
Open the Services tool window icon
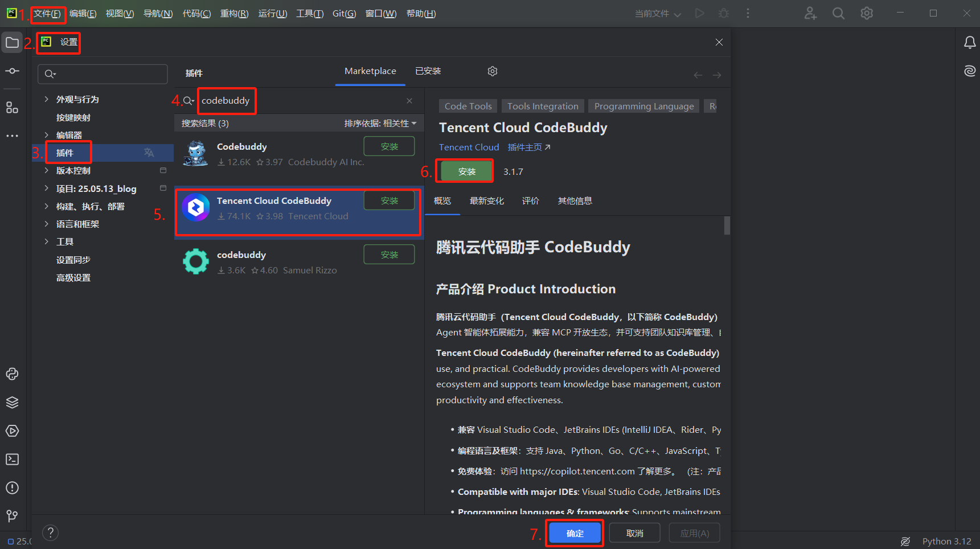pyautogui.click(x=12, y=431)
